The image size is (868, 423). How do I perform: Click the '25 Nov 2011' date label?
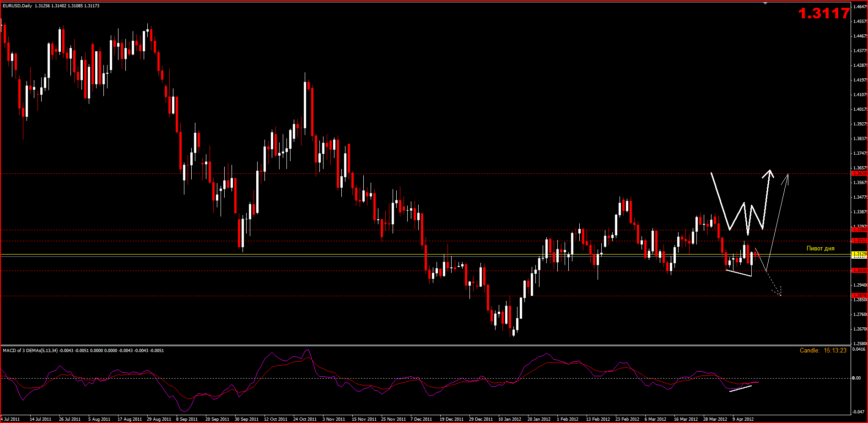click(394, 419)
